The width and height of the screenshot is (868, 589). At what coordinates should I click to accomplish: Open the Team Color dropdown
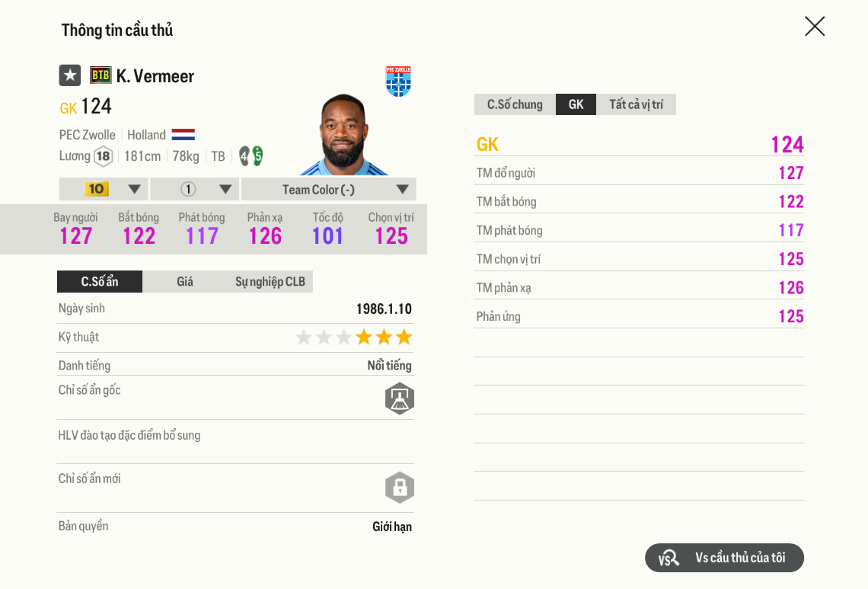[x=328, y=189]
